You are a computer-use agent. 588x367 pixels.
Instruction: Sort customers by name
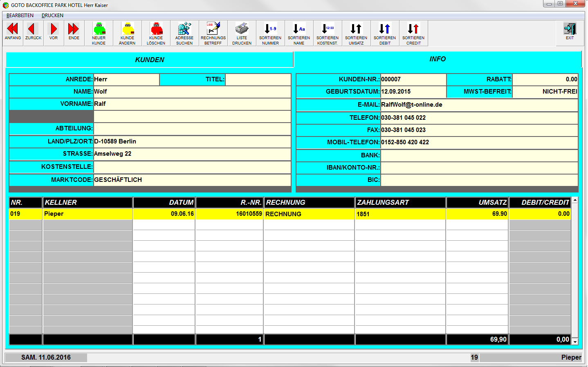click(x=299, y=33)
